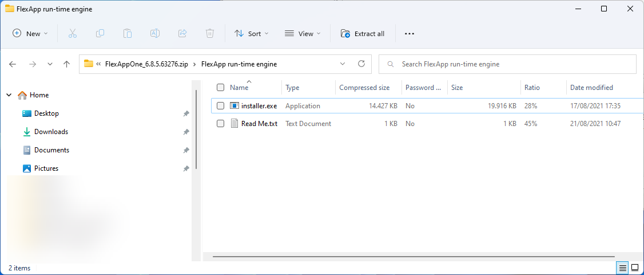Click the Paste clipboard icon
Screen dimensions: 644x275
[x=128, y=34]
